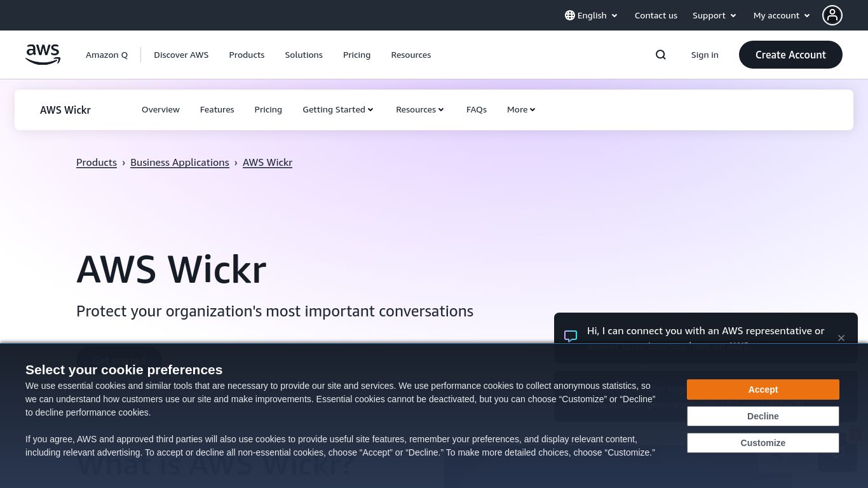The image size is (868, 488).
Task: Go to the Wickr Features tab
Action: click(x=217, y=109)
